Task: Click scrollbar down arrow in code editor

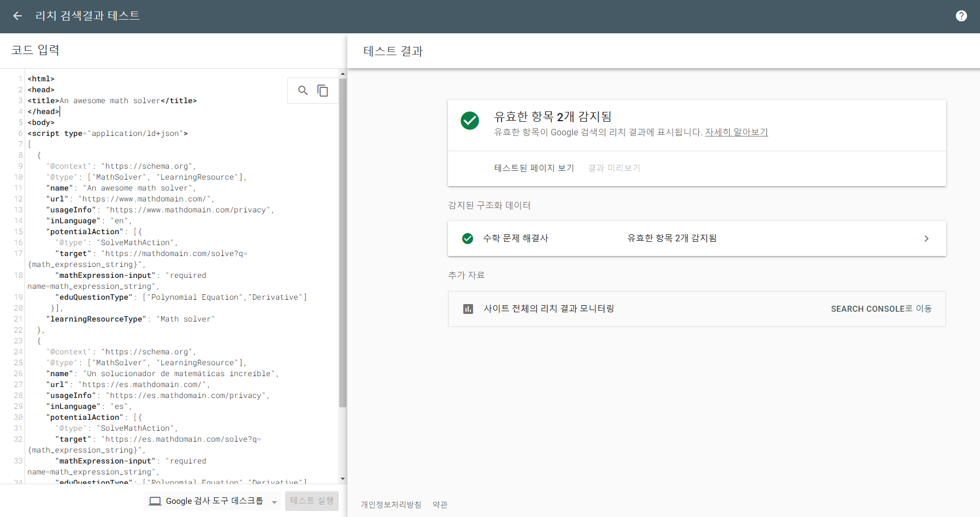Action: [343, 479]
